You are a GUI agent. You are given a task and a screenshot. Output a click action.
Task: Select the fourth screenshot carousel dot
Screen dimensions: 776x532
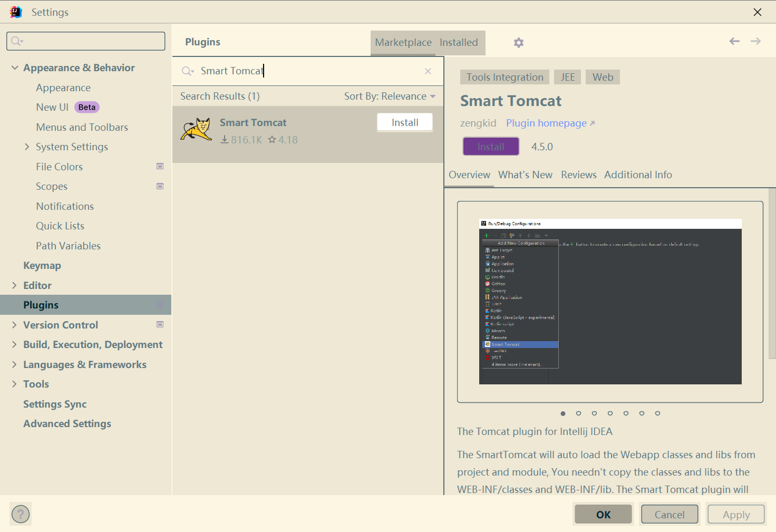pyautogui.click(x=610, y=413)
